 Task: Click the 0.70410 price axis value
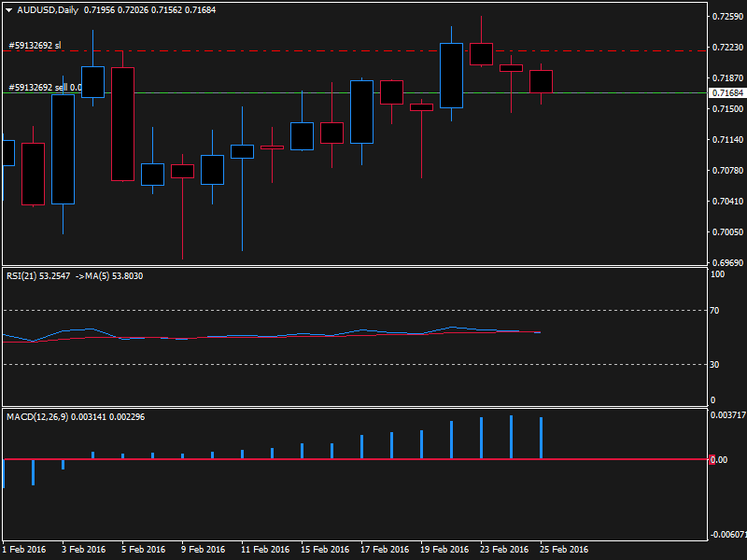point(727,202)
